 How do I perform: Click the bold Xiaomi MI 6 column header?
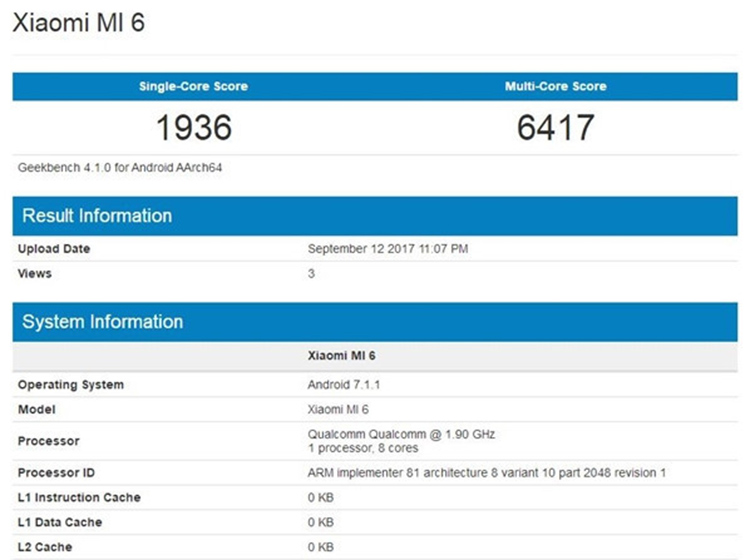click(x=341, y=355)
